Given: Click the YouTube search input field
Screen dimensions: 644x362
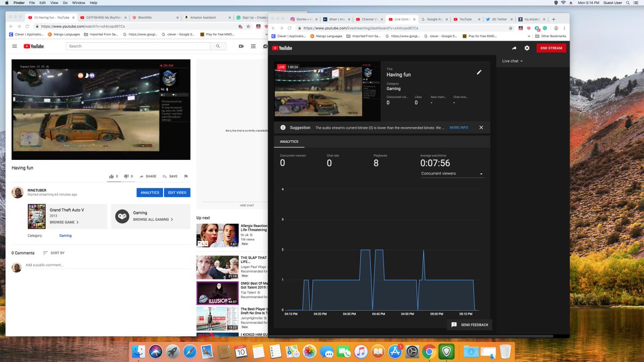Looking at the screenshot, I should pyautogui.click(x=138, y=46).
